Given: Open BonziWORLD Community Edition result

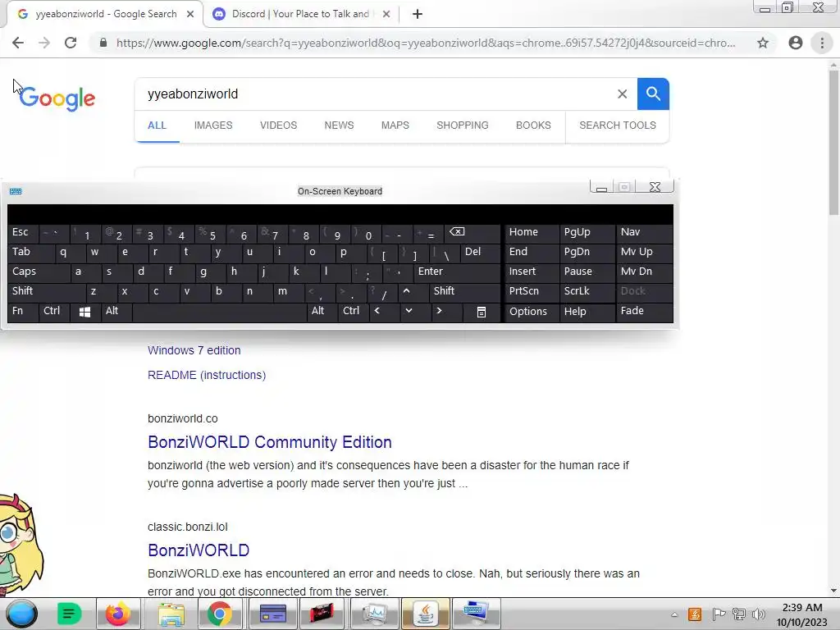Looking at the screenshot, I should click(x=269, y=442).
